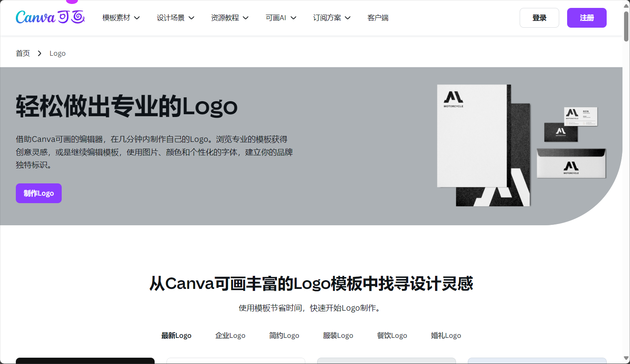Image resolution: width=630 pixels, height=364 pixels.
Task: Click the 轻松做出专业的Logo heading
Action: 127,106
